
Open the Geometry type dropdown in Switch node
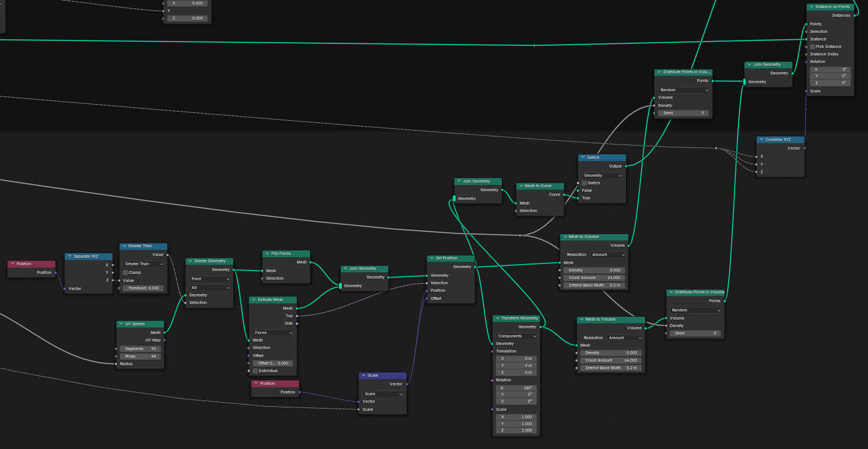(x=602, y=176)
